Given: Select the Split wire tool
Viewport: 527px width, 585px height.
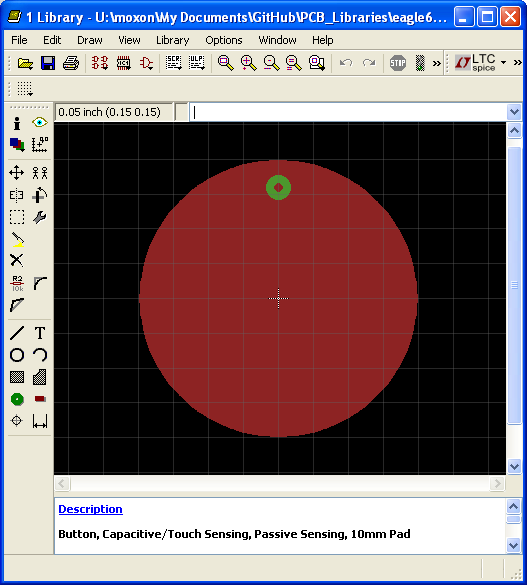Looking at the screenshot, I should [x=17, y=305].
